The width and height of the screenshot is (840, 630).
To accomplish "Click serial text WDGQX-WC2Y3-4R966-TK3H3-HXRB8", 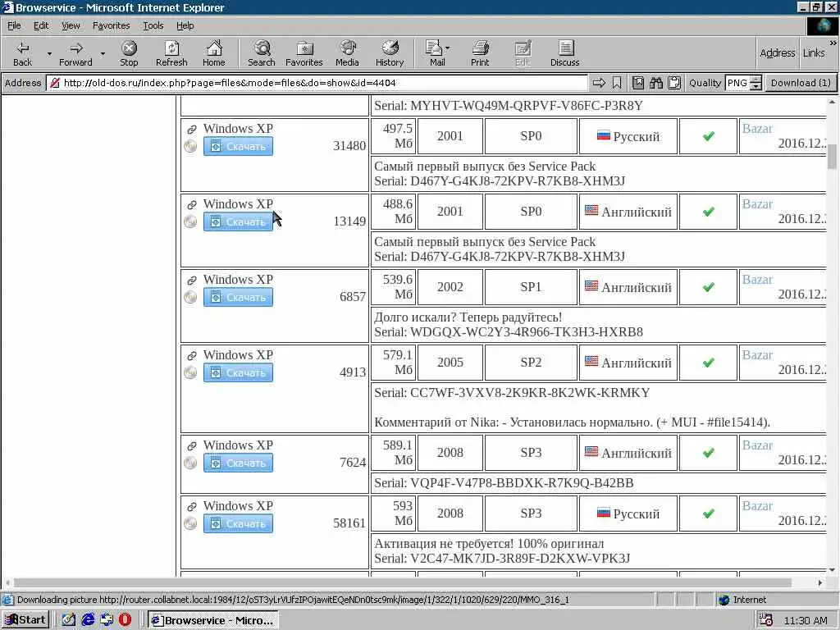I will (x=526, y=332).
